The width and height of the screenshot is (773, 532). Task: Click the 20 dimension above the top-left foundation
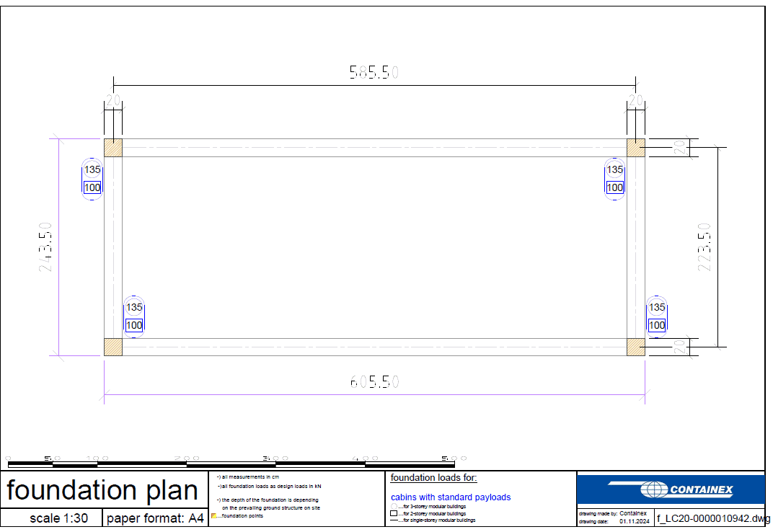coord(113,101)
